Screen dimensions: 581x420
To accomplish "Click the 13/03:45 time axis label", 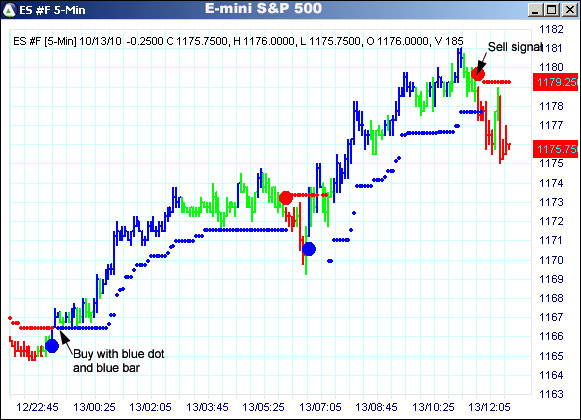I will [207, 407].
